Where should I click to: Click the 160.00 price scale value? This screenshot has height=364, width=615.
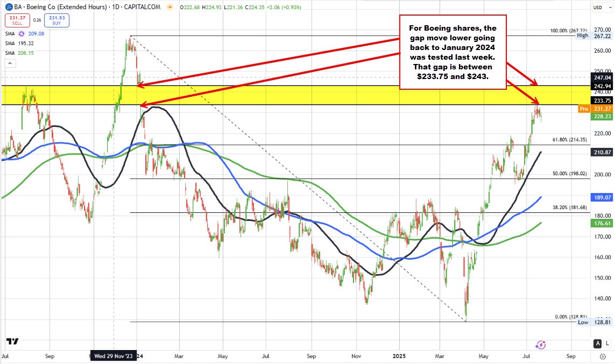pos(603,257)
